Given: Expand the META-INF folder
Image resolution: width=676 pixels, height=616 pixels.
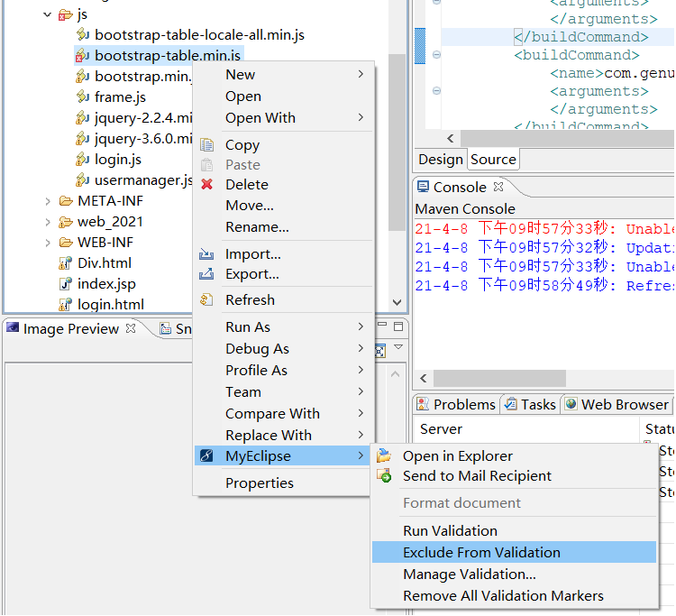Looking at the screenshot, I should tap(48, 201).
